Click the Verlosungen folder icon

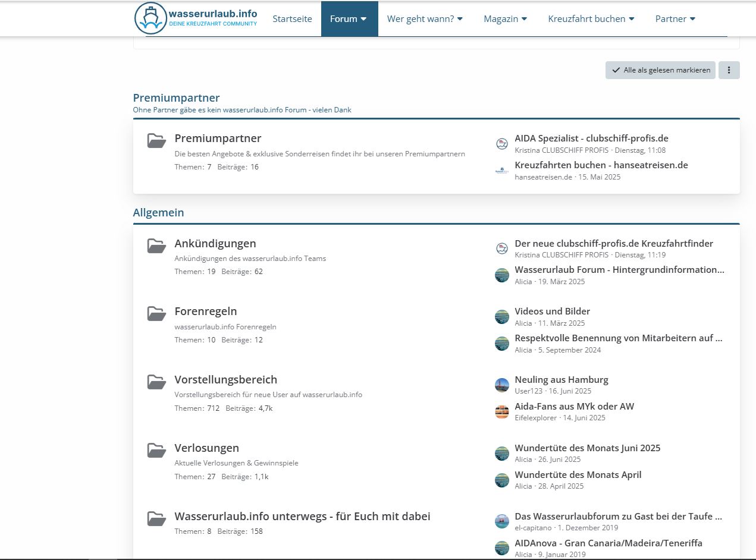[156, 451]
